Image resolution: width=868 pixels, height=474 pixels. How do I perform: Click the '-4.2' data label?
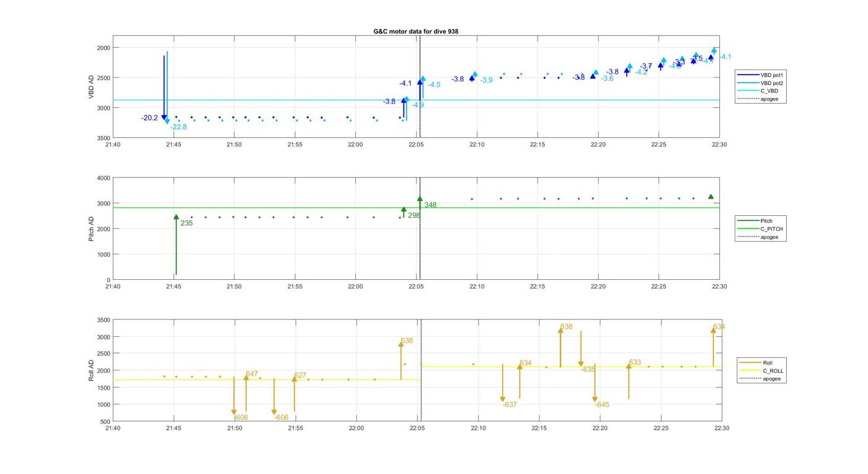tap(641, 73)
